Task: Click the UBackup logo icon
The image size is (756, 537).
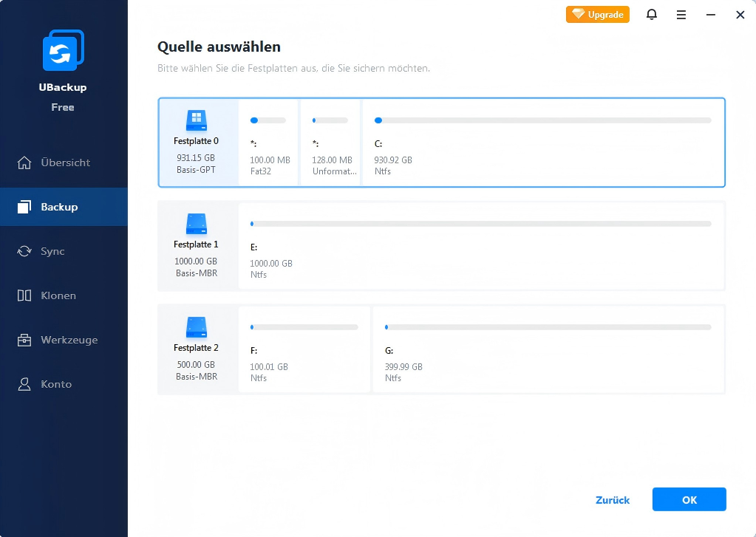Action: tap(63, 50)
